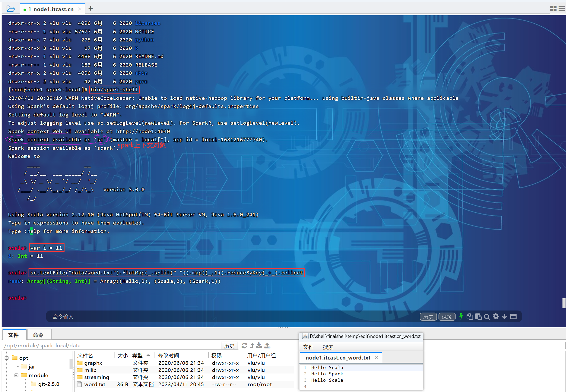This screenshot has height=392, width=566.
Task: Click the editor window title bar Java icon
Action: pos(305,336)
